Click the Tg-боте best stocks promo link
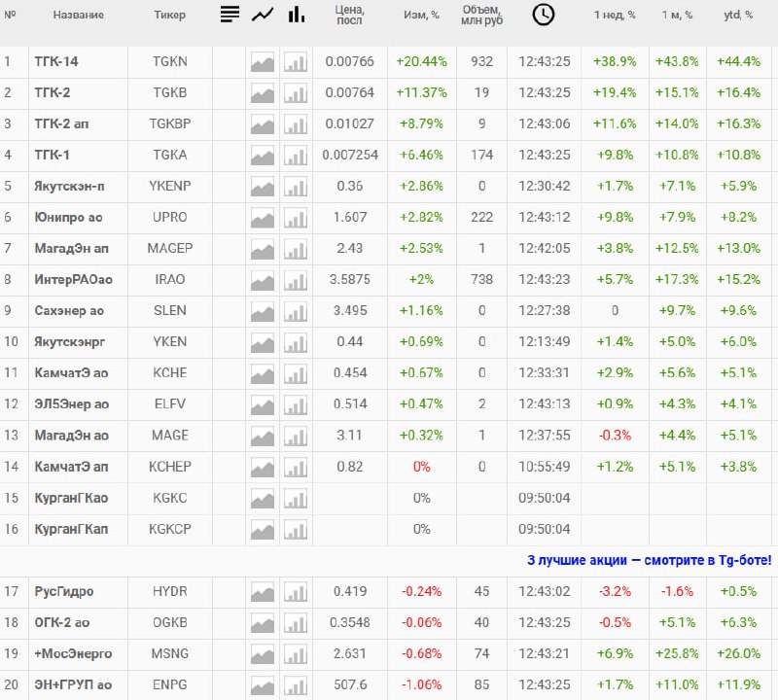The height and width of the screenshot is (700, 778). click(649, 560)
